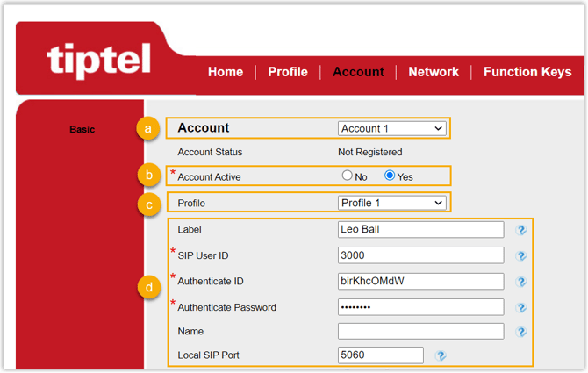Show help for the Name field
The width and height of the screenshot is (588, 373).
(x=521, y=332)
